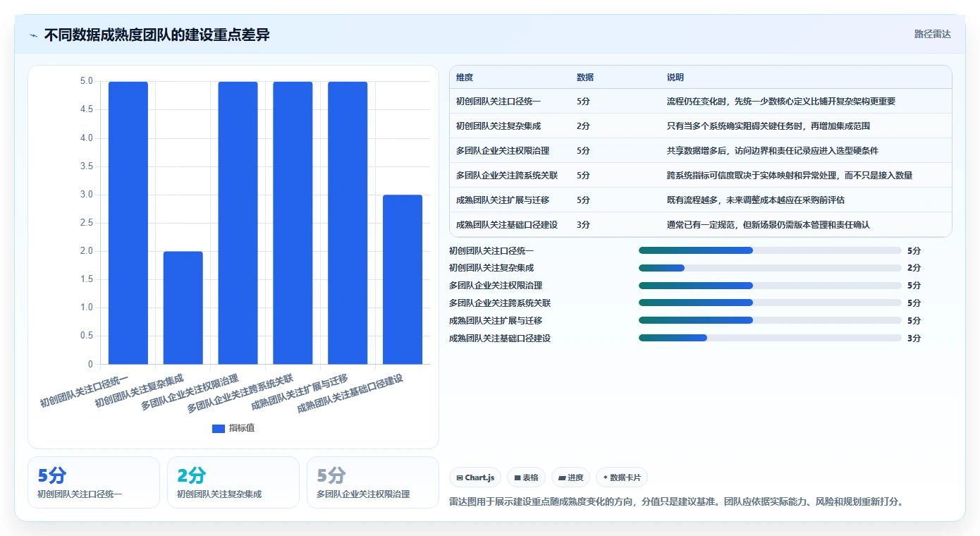The image size is (980, 536).
Task: Select the 数据卡片 tag chip
Action: [621, 477]
